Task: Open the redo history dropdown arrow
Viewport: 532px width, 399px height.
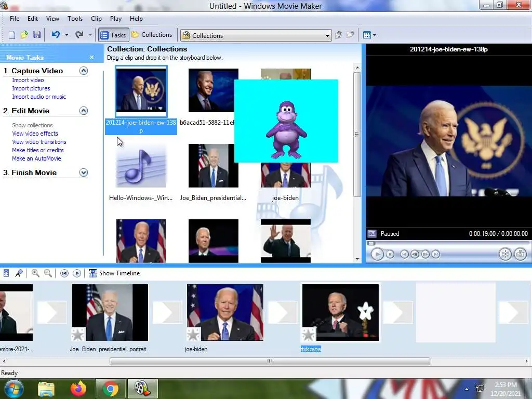Action: click(90, 35)
